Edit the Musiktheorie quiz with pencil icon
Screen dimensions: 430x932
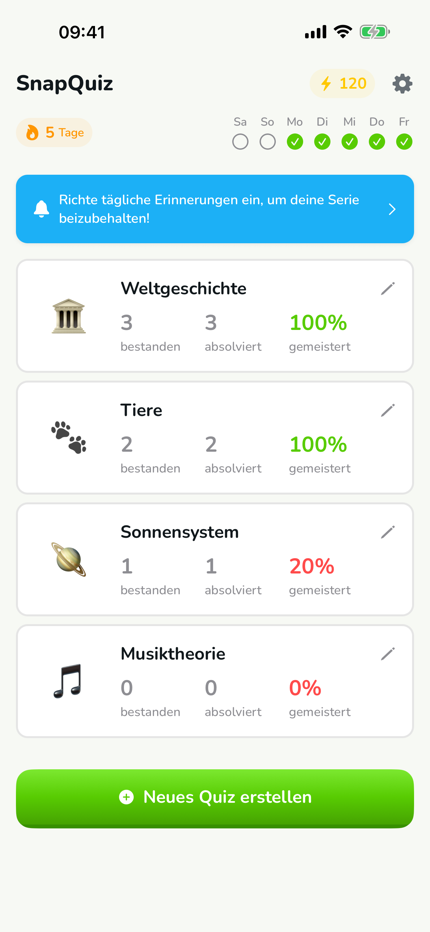(x=388, y=654)
